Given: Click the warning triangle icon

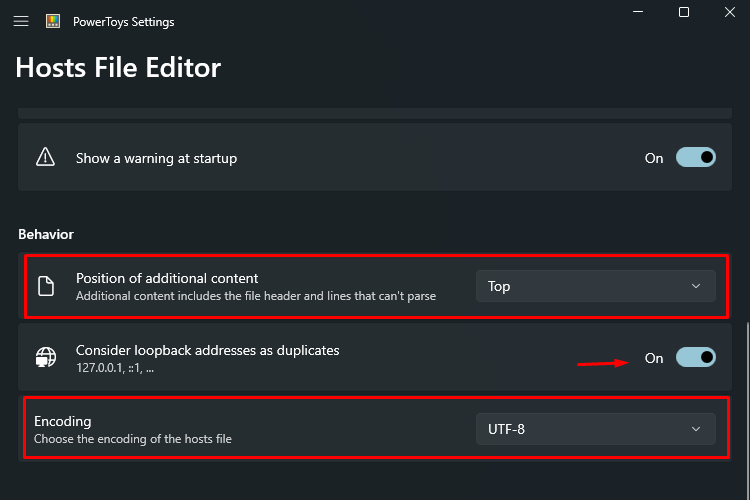Looking at the screenshot, I should coord(45,157).
